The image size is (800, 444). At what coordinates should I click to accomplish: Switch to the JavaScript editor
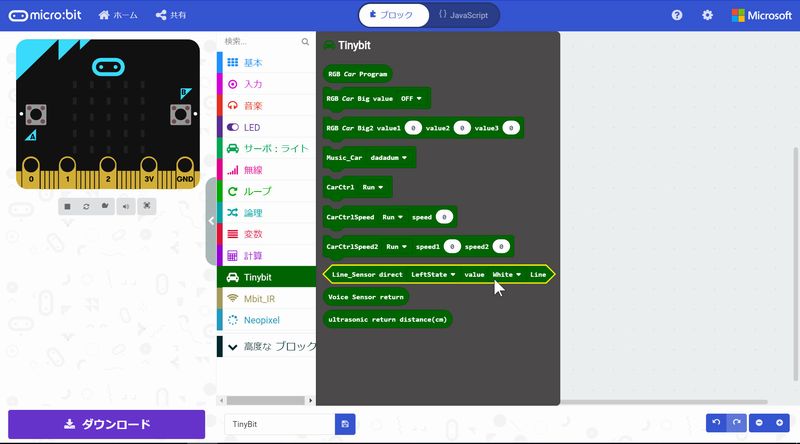point(463,15)
